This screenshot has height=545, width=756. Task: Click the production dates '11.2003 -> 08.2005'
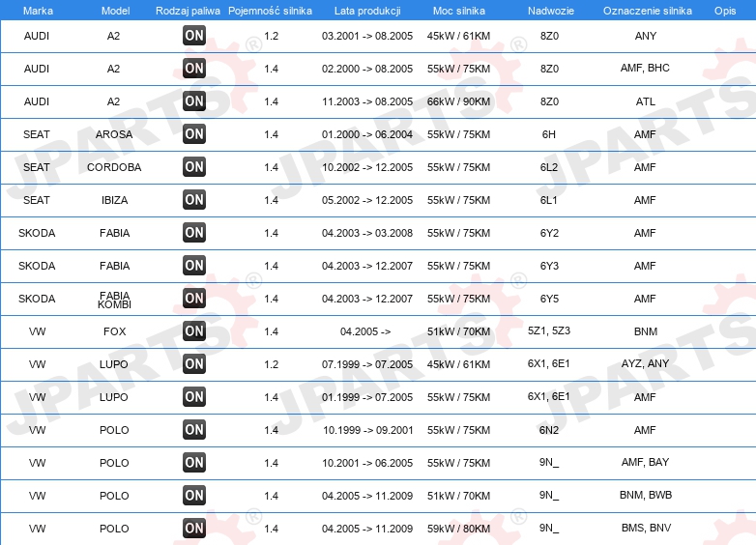(x=367, y=101)
